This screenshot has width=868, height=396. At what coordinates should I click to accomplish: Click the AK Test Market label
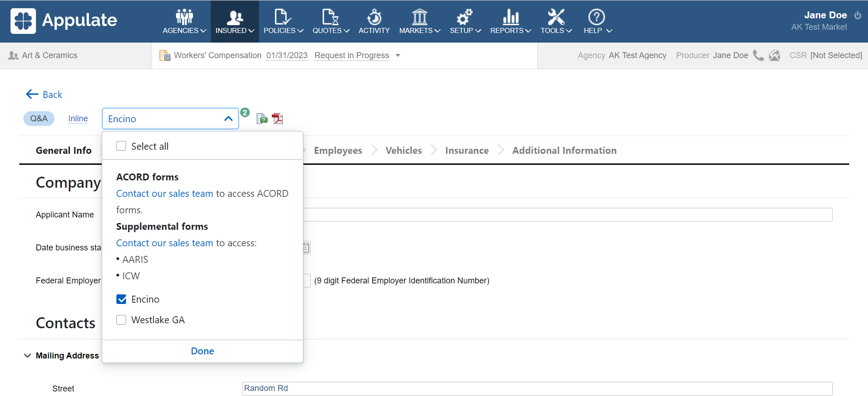coord(819,27)
